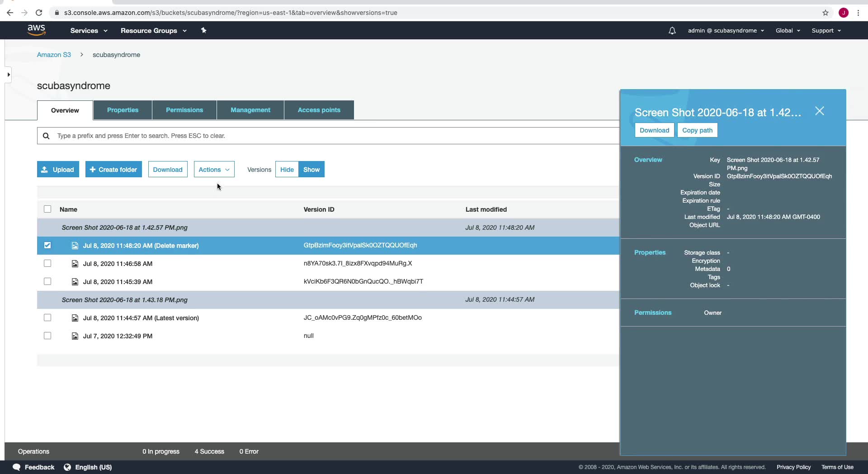Open the browser three-dot menu
Screen dimensions: 868x474
coord(858,13)
